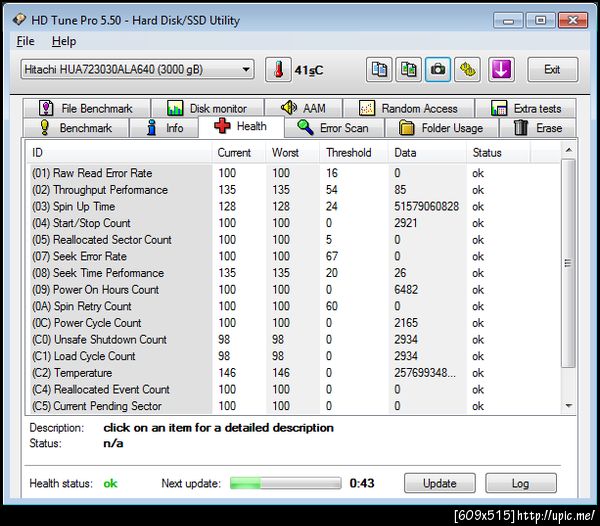Click the camera save screenshot icon

point(438,70)
